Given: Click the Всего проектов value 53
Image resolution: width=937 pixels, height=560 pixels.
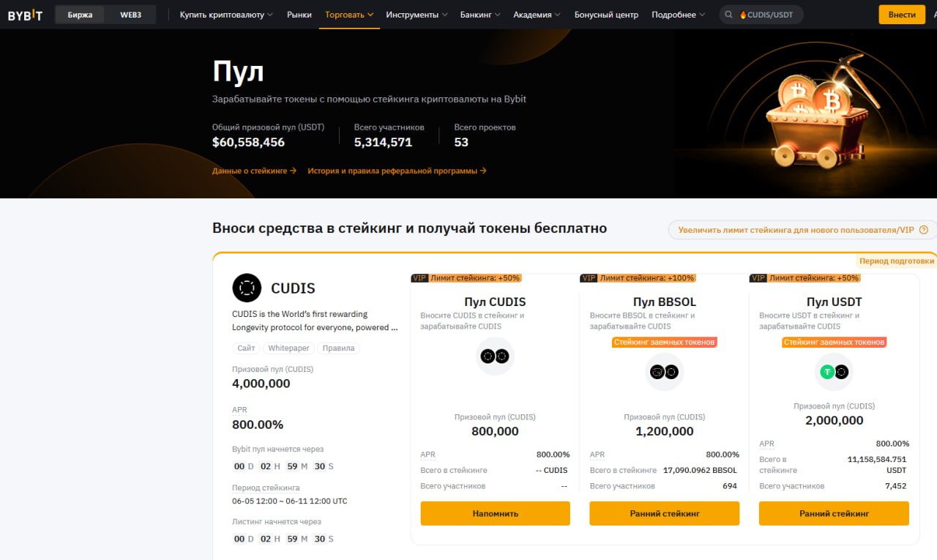Looking at the screenshot, I should tap(461, 142).
